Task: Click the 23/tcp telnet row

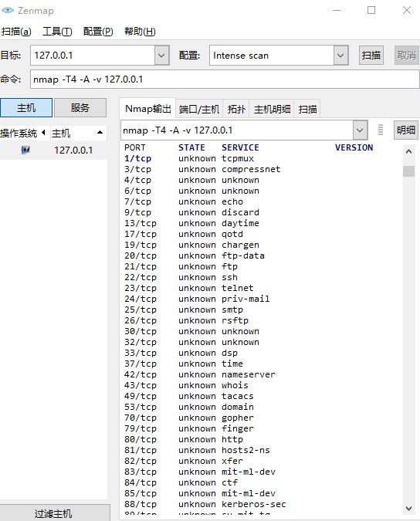Action: pos(189,288)
